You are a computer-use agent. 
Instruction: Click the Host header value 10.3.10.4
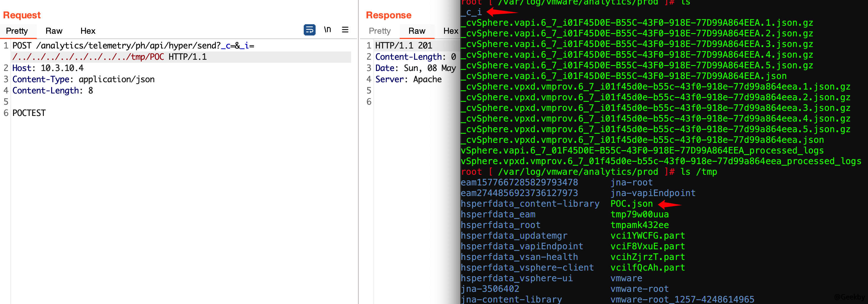[62, 68]
